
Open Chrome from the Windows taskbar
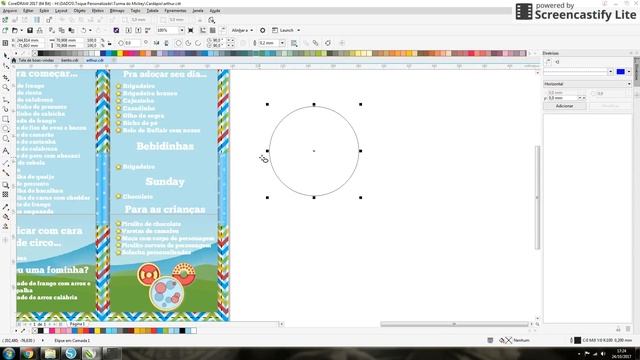(x=28, y=353)
